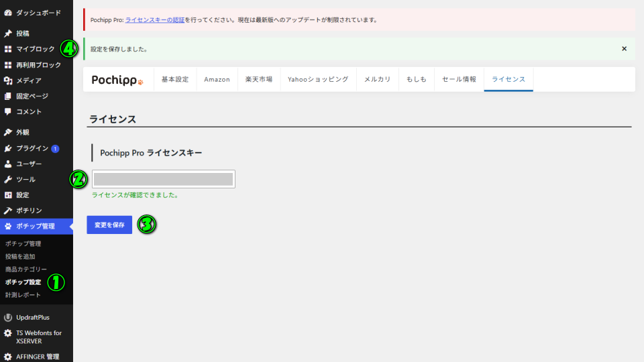Click the ライセンスキーの認証 link
Screen dimensions: 644x362
pos(155,19)
